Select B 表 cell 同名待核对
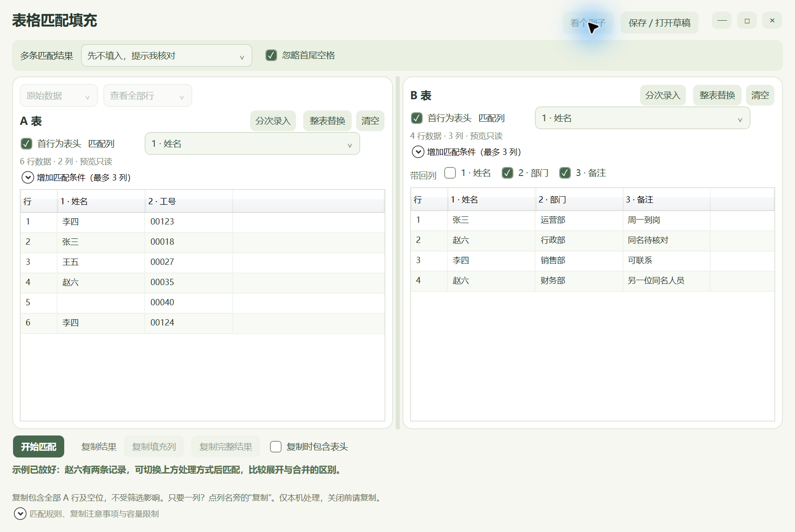 tap(667, 240)
